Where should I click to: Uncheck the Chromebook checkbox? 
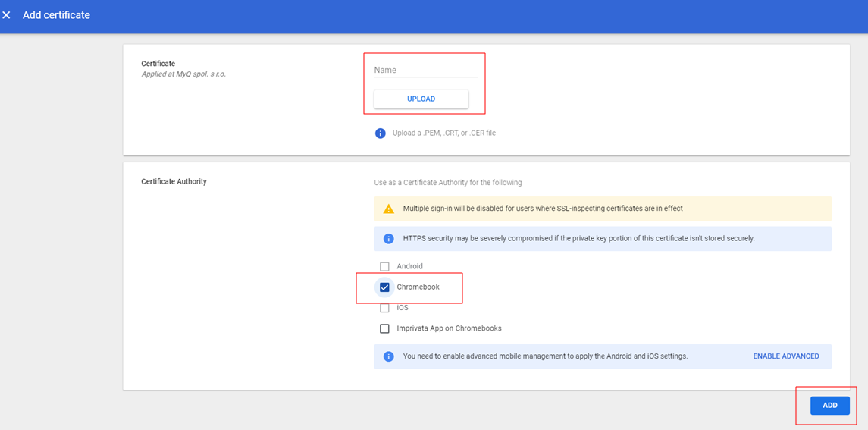coord(384,287)
